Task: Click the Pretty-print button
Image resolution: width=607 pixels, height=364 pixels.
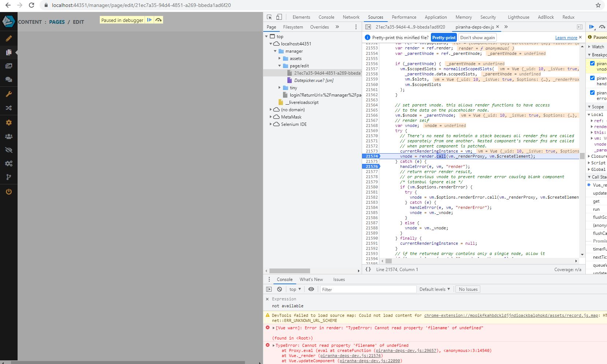Action: [443, 37]
